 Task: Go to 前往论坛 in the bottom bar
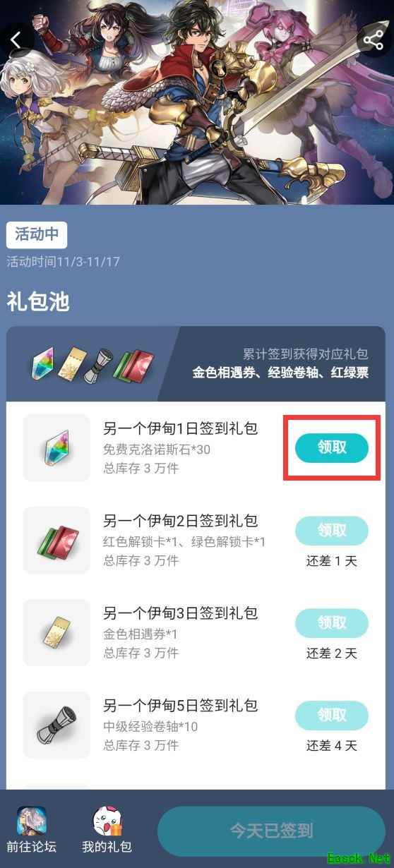[x=31, y=846]
